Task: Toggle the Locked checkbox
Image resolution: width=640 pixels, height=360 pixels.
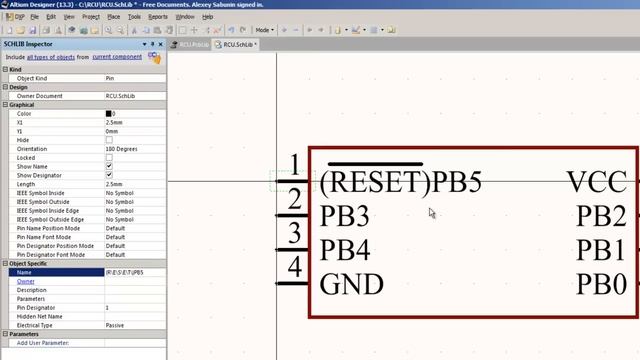Action: [x=109, y=158]
